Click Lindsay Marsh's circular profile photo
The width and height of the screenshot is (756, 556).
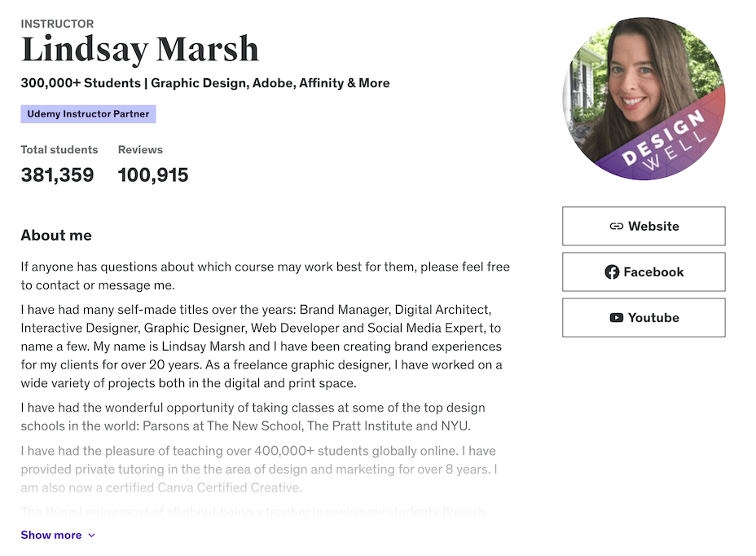tap(644, 98)
